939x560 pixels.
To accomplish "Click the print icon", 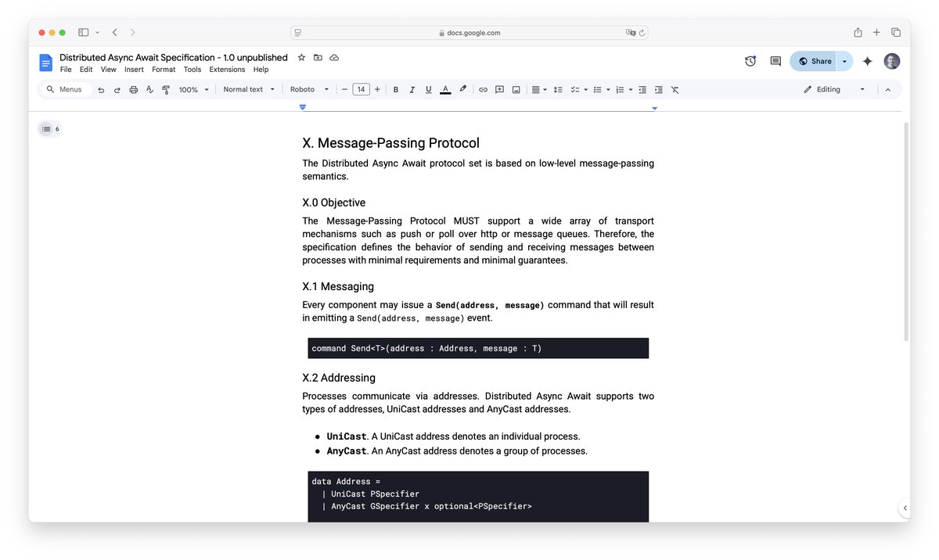I will coord(133,89).
